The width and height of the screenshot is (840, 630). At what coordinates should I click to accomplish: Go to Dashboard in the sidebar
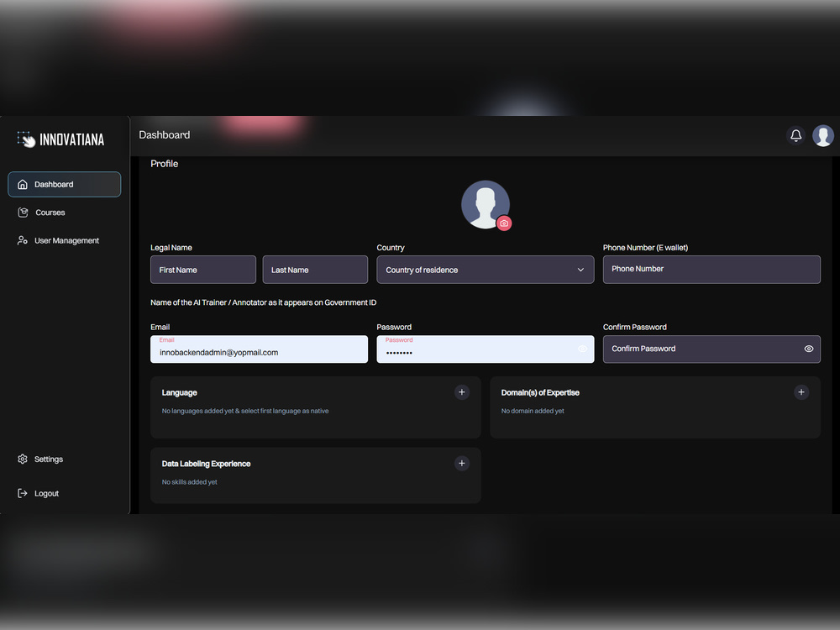(x=65, y=184)
